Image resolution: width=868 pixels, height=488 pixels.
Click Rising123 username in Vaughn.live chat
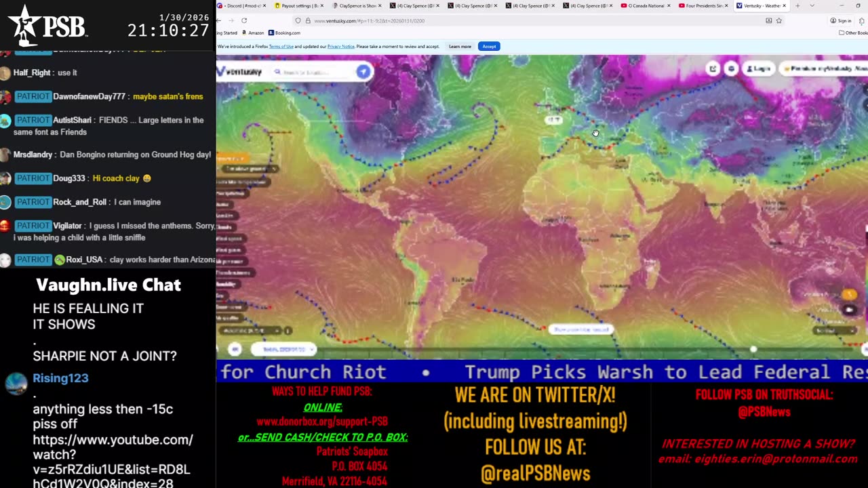(x=60, y=378)
